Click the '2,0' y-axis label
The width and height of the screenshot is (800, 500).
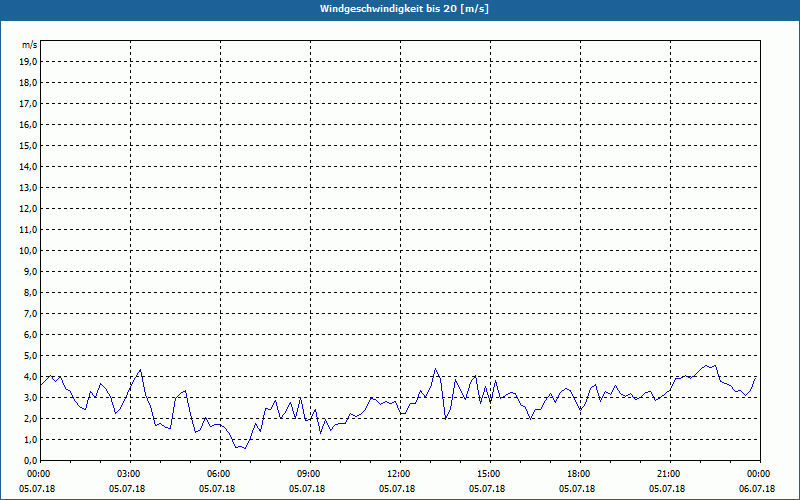tap(30, 419)
